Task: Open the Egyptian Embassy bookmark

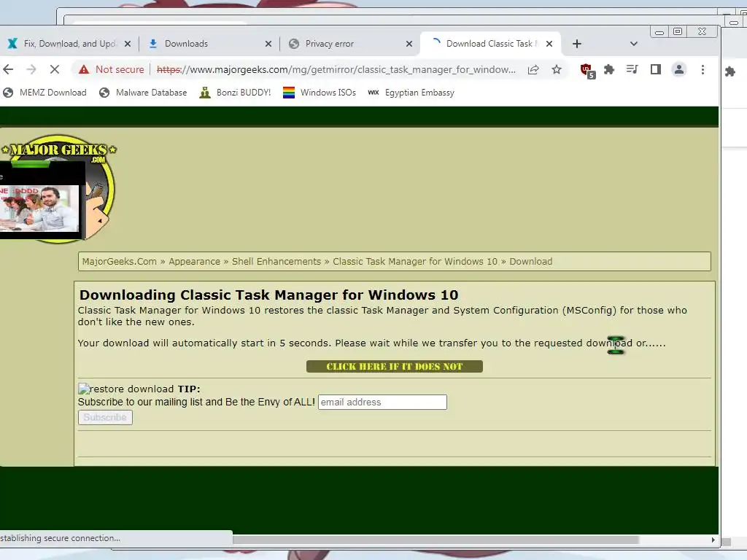Action: tap(411, 93)
